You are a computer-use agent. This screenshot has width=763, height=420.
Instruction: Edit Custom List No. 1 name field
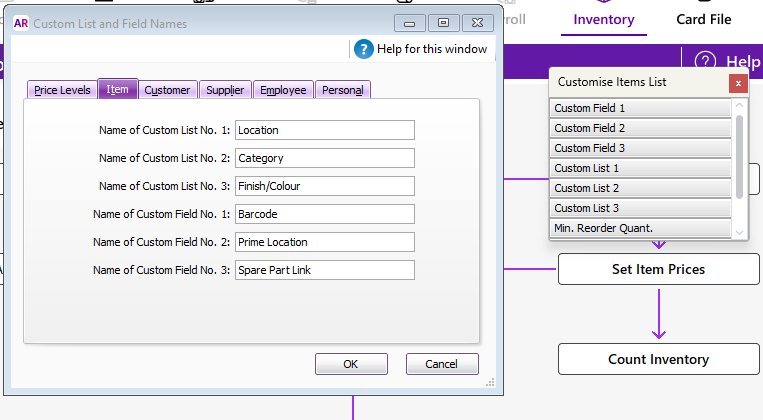pos(324,130)
